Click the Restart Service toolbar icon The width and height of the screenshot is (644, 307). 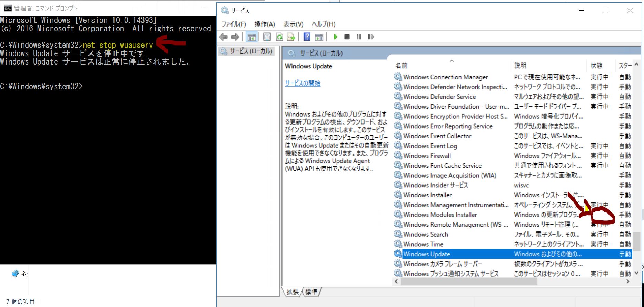371,37
